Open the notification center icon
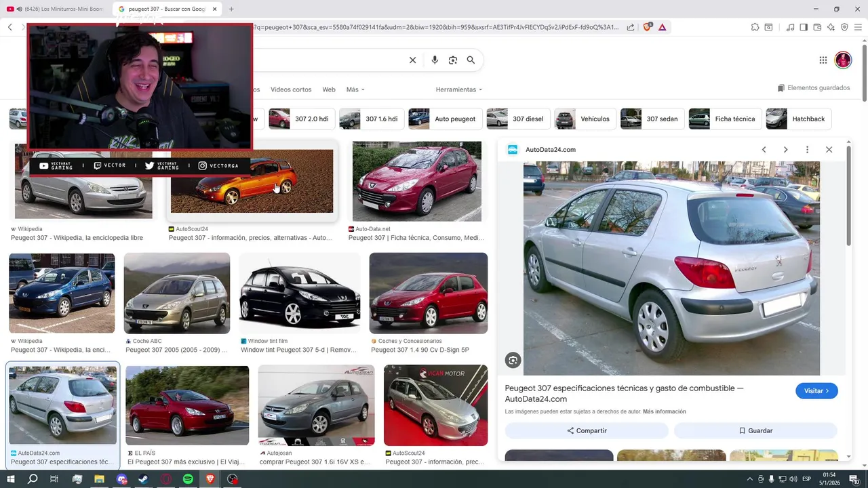868x488 pixels. [854, 479]
